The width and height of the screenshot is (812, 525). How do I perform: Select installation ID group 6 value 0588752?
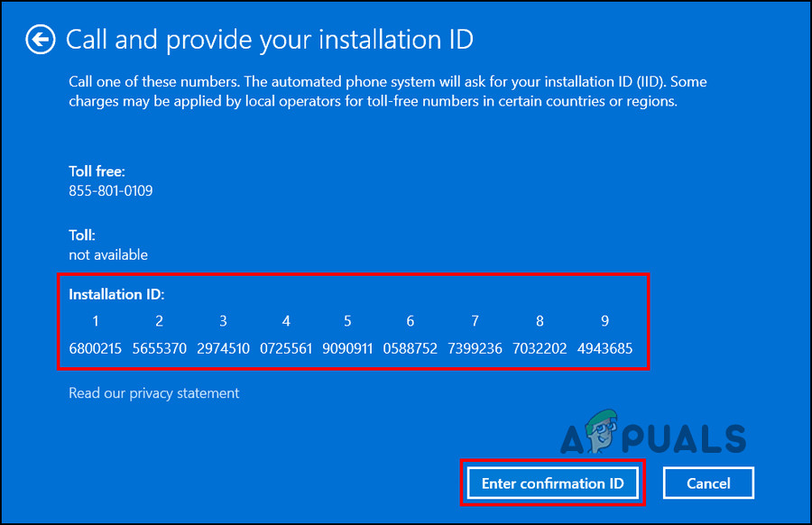411,348
